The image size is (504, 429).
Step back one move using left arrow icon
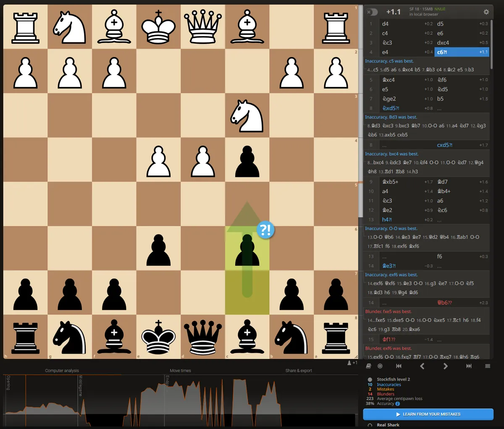click(x=422, y=366)
